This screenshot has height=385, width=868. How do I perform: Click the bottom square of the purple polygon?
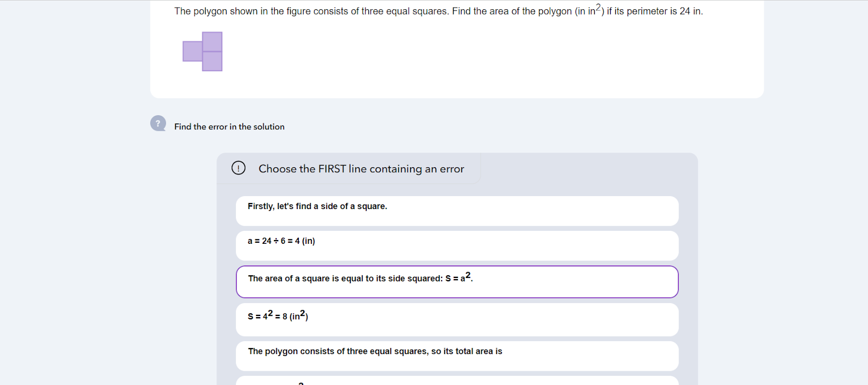tap(212, 61)
